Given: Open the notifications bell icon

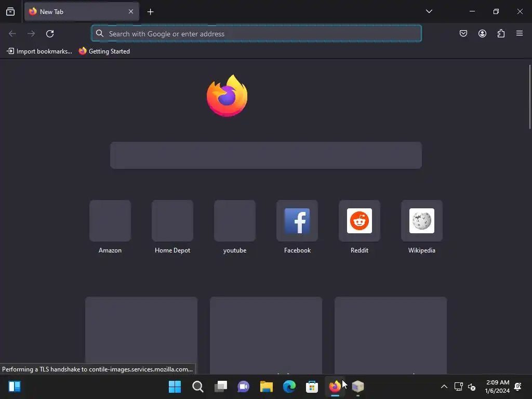Looking at the screenshot, I should pyautogui.click(x=518, y=387).
